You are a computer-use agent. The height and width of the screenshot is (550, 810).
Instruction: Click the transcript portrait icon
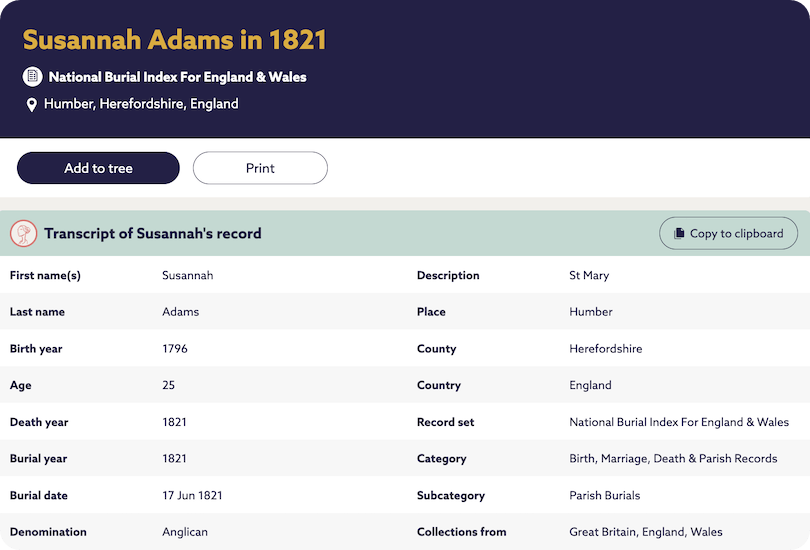pyautogui.click(x=23, y=234)
